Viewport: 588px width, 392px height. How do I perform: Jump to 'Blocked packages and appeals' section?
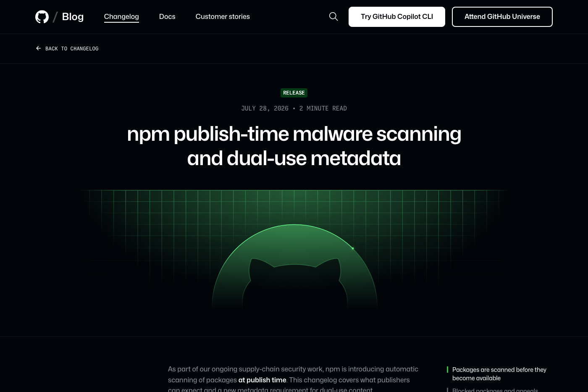(x=495, y=389)
